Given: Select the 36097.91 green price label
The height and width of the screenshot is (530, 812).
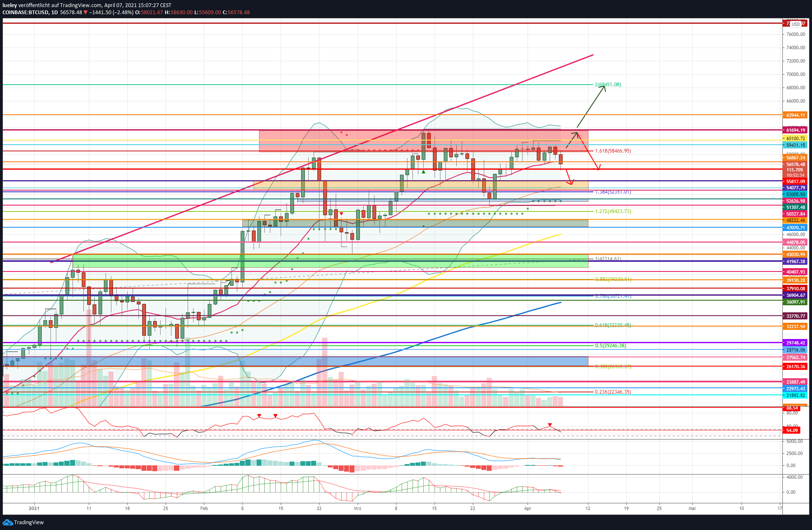Looking at the screenshot, I should 795,302.
